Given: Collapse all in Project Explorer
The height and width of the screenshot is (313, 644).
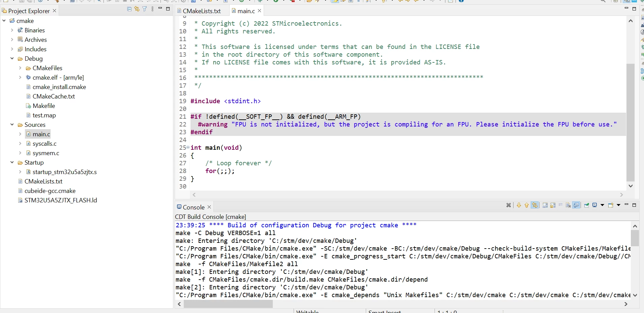Looking at the screenshot, I should pyautogui.click(x=129, y=9).
